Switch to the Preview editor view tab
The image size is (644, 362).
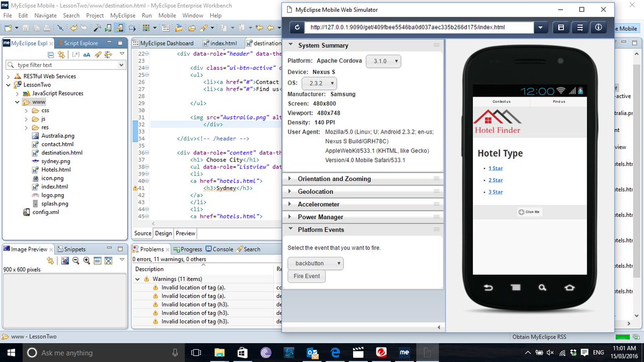click(x=186, y=233)
